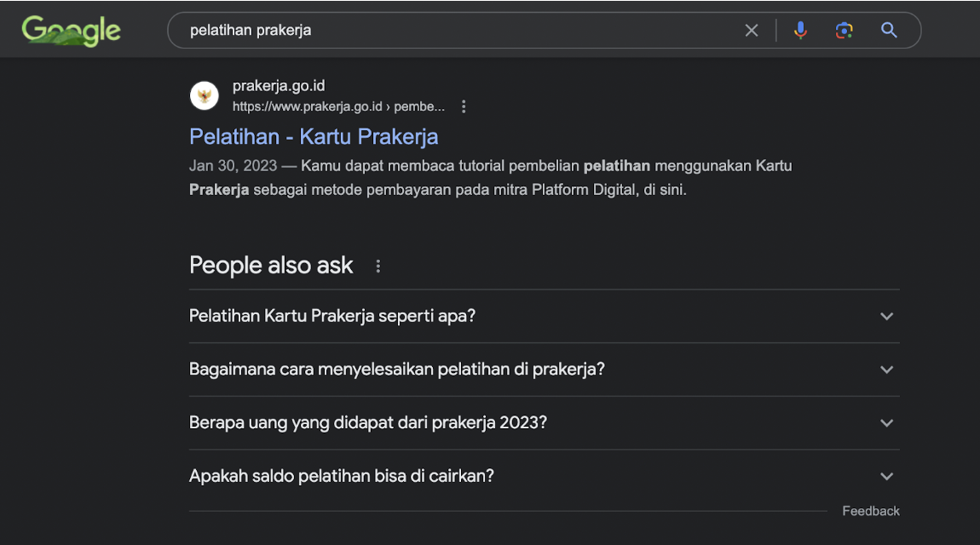Screen dimensions: 980x545
Task: Open options dots next to People also ask
Action: click(x=378, y=267)
